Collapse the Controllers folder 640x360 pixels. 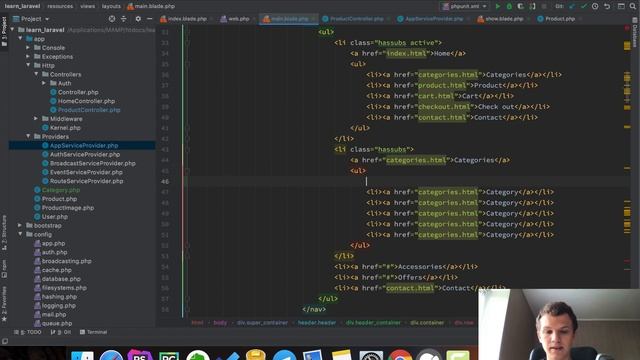(x=36, y=74)
